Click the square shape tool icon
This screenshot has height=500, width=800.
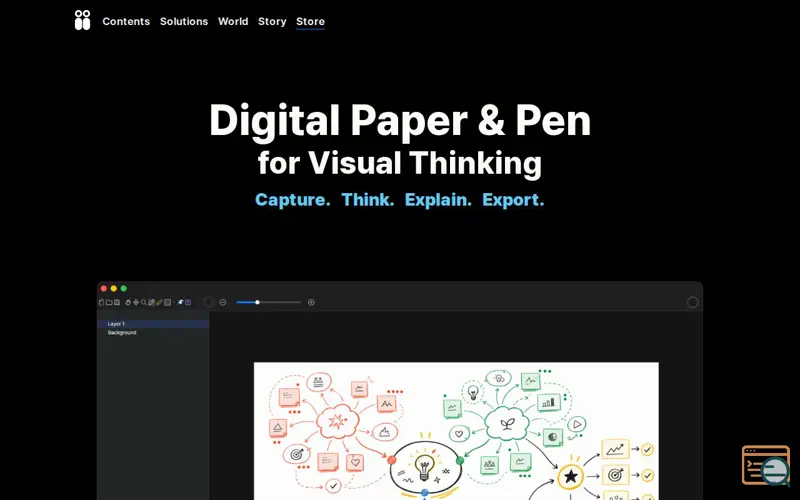coord(167,303)
